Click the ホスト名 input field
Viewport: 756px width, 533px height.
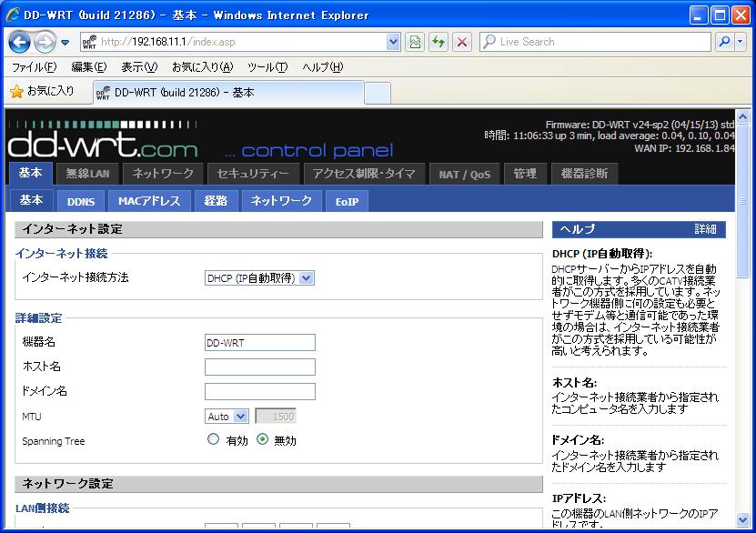[260, 367]
